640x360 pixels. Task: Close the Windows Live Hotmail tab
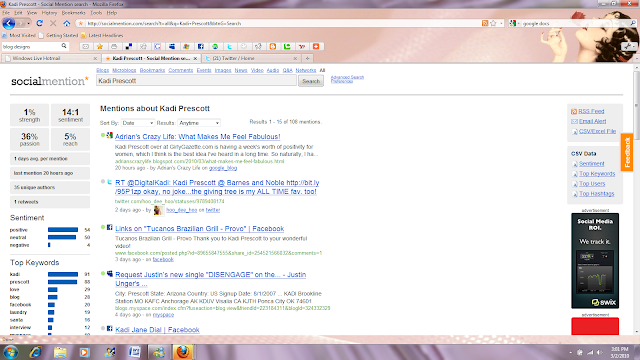(95, 58)
